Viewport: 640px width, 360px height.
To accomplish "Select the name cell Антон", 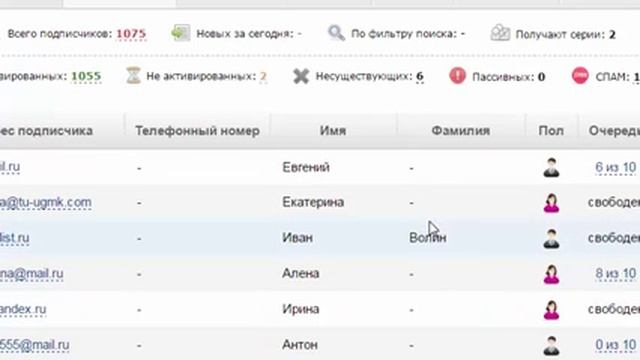I will pyautogui.click(x=300, y=345).
